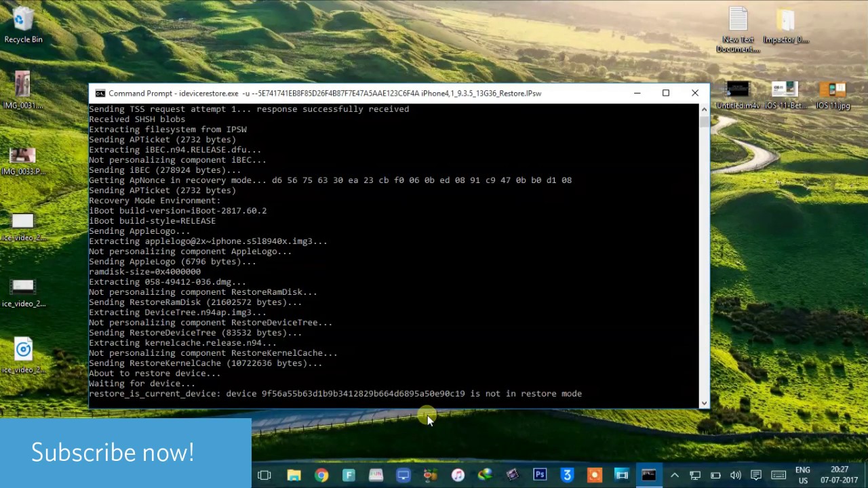This screenshot has width=868, height=488.
Task: Launch Google Chrome from the taskbar
Action: [x=321, y=475]
